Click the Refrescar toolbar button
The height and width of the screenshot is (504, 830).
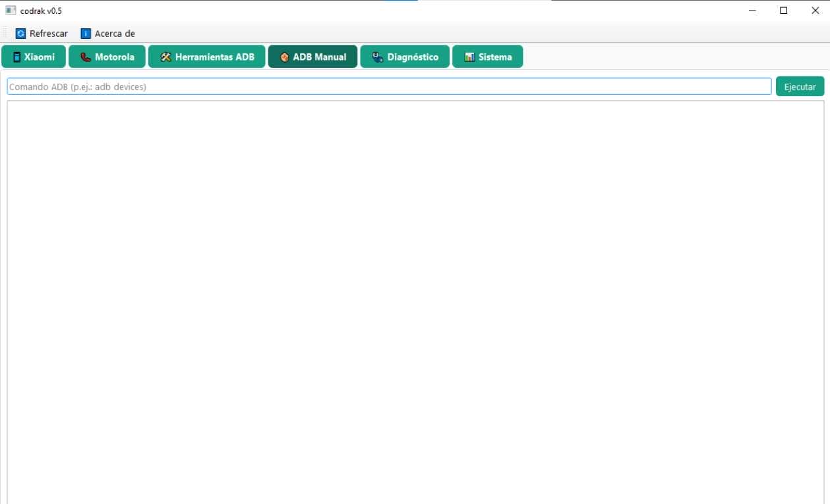coord(41,33)
